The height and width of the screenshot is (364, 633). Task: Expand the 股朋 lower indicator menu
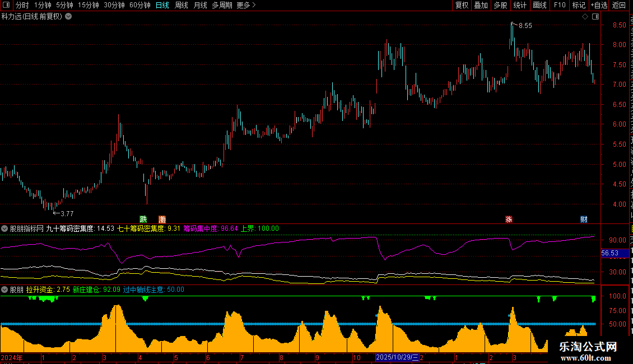[x=4, y=290]
